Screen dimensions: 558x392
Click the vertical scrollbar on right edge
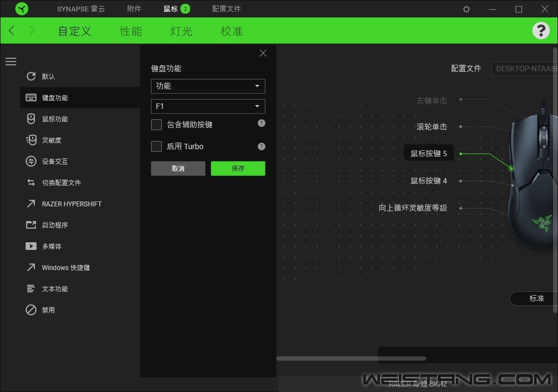pos(555,180)
